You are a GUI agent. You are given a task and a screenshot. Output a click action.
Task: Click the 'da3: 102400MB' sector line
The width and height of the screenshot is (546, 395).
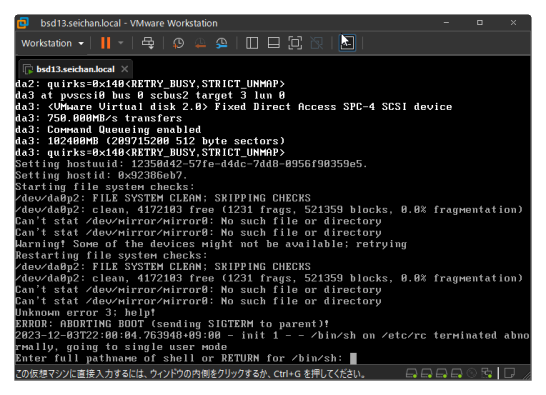coord(150,141)
